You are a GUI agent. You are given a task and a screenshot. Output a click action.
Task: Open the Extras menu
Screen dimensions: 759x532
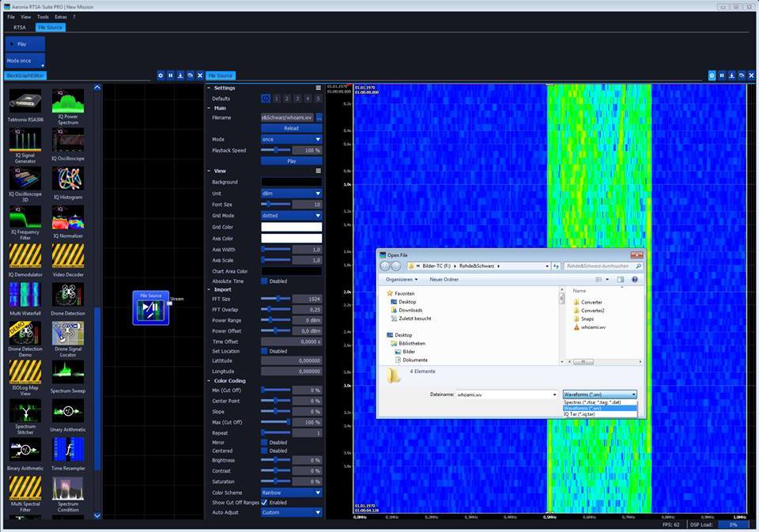61,17
